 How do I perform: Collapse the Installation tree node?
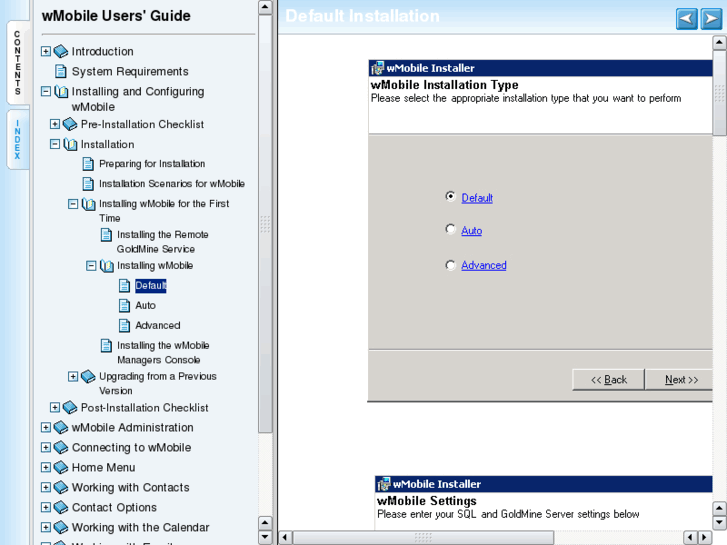point(55,144)
